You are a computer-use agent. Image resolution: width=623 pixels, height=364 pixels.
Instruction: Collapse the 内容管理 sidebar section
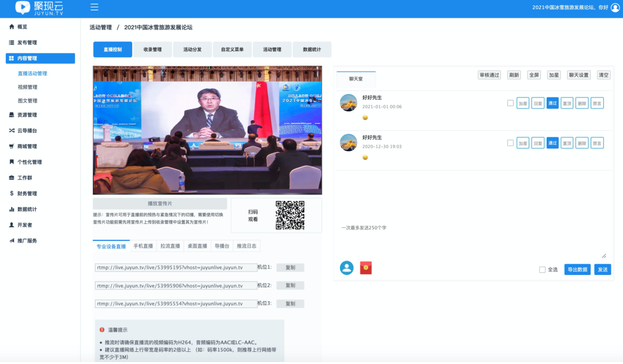pyautogui.click(x=40, y=58)
